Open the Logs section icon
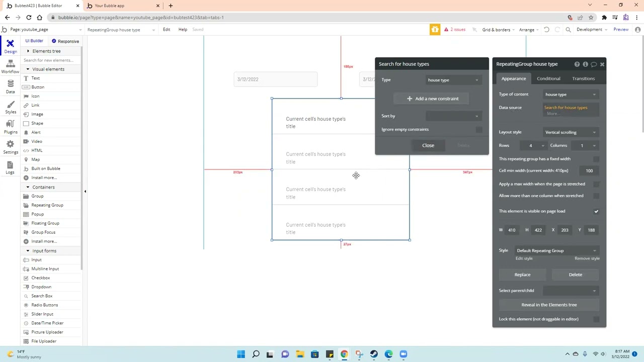Screen dimensions: 644x362 pos(10,168)
